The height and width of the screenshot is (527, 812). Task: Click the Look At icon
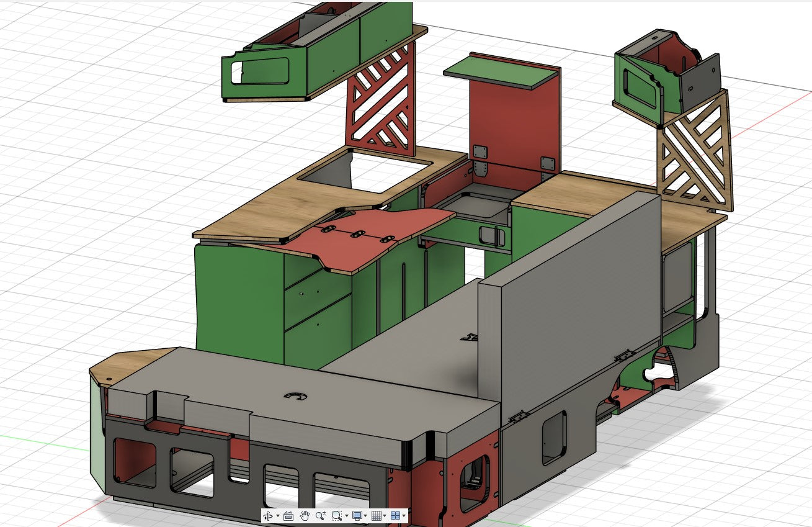[x=288, y=516]
